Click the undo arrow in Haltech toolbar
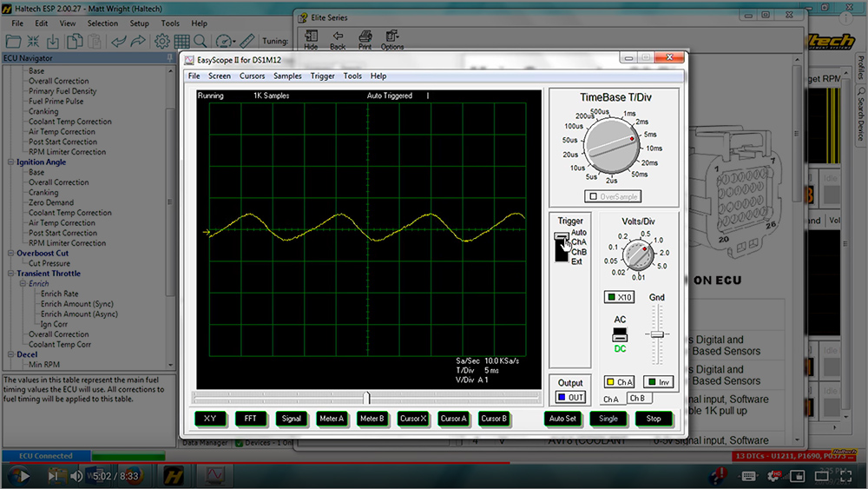The height and width of the screenshot is (489, 868). (x=118, y=41)
